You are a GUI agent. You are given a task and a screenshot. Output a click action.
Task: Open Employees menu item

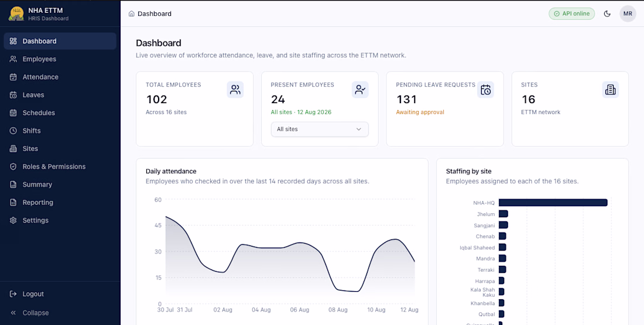coord(60,59)
